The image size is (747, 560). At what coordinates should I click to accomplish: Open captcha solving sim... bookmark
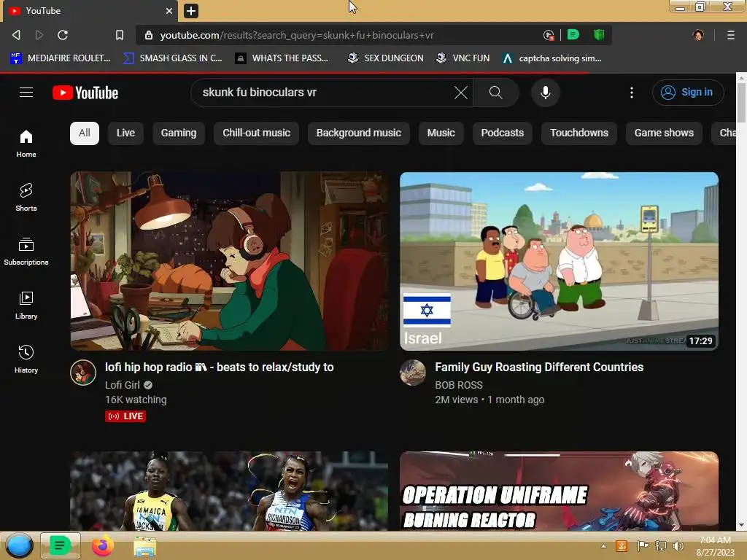click(x=552, y=58)
